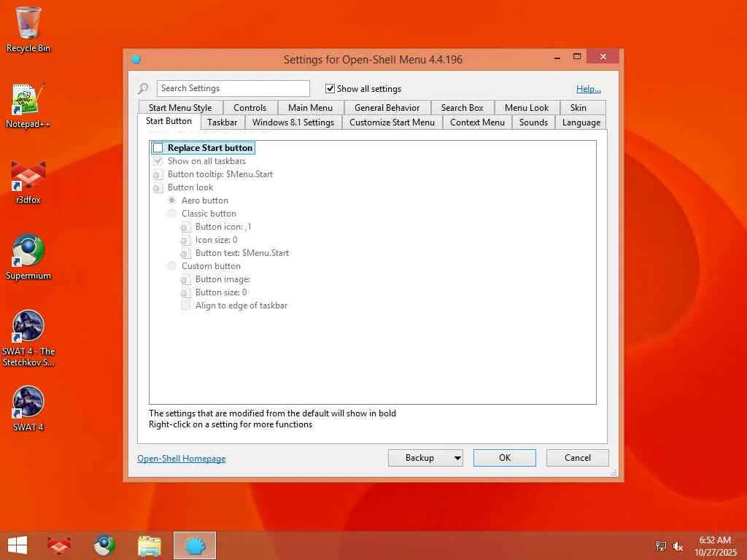Click the 'Button text: $Menu.Start' row
747x560 pixels.
pyautogui.click(x=234, y=253)
